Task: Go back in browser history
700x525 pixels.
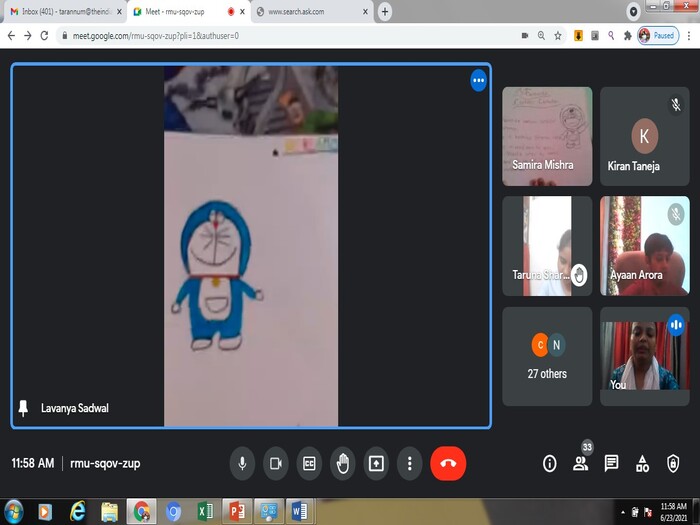Action: (12, 36)
